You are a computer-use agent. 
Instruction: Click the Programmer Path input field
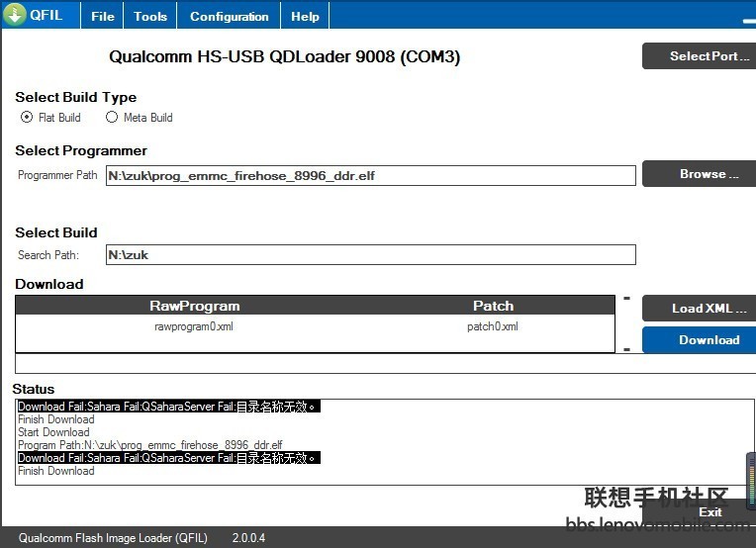370,175
